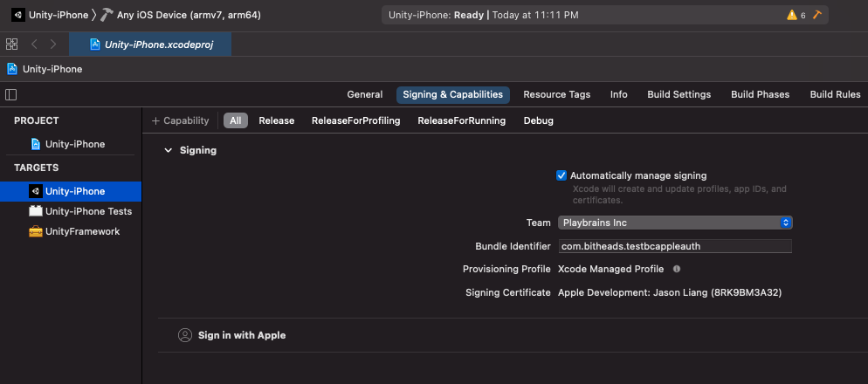Select the Debug configuration filter
Screen dimensions: 868x384
tap(539, 120)
